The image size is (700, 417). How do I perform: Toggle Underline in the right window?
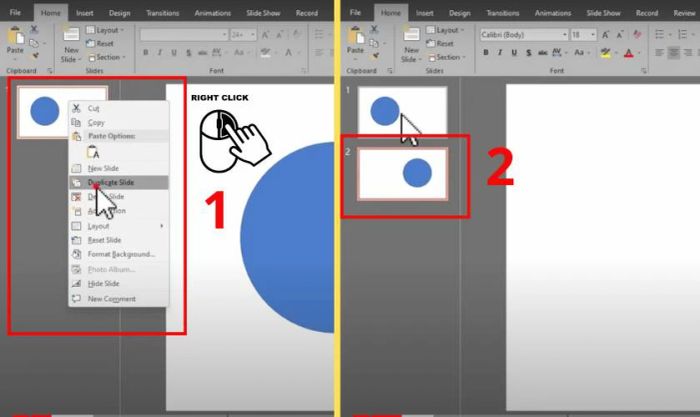click(514, 53)
